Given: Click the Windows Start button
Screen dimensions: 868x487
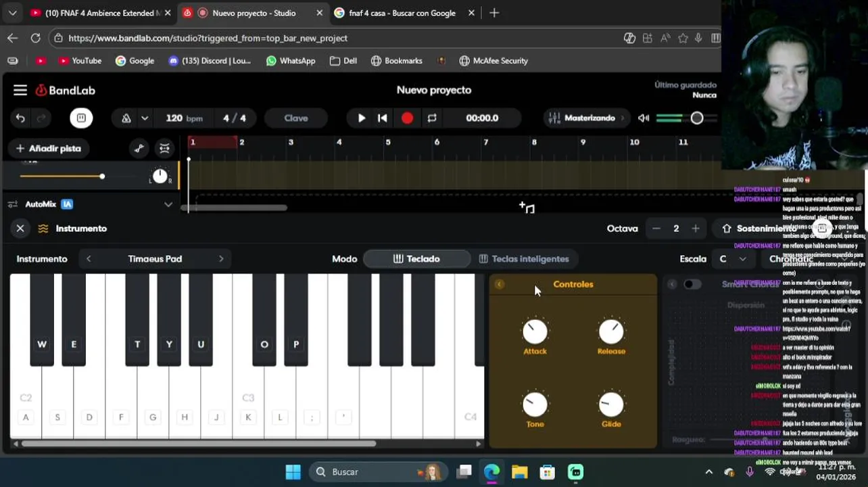Looking at the screenshot, I should pyautogui.click(x=293, y=471).
